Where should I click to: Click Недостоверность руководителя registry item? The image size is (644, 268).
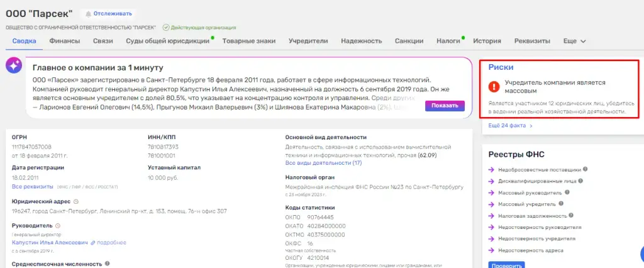pos(540,227)
